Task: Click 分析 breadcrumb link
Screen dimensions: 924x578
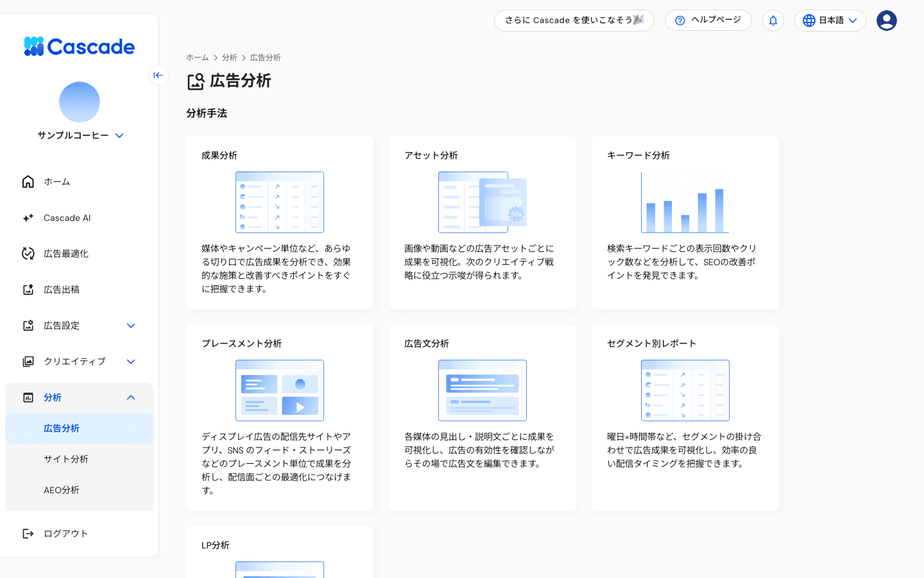Action: [230, 58]
